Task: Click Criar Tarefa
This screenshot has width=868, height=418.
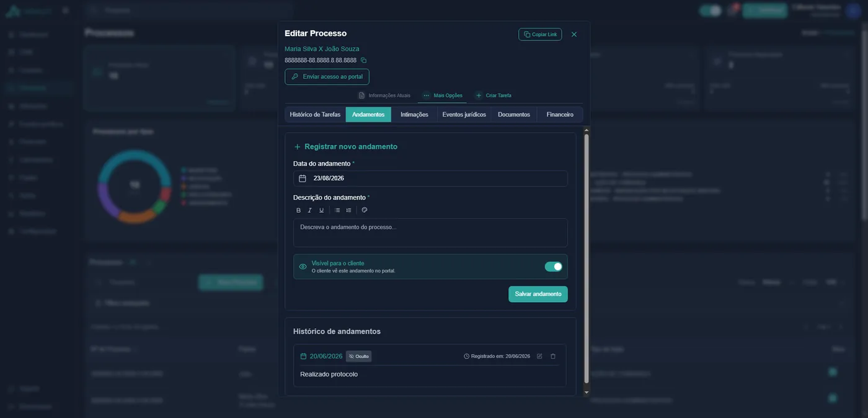Action: click(x=494, y=96)
